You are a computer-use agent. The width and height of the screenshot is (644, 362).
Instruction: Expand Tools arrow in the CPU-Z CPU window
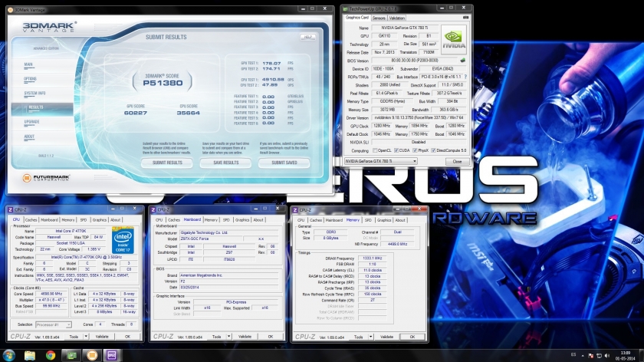click(x=86, y=337)
